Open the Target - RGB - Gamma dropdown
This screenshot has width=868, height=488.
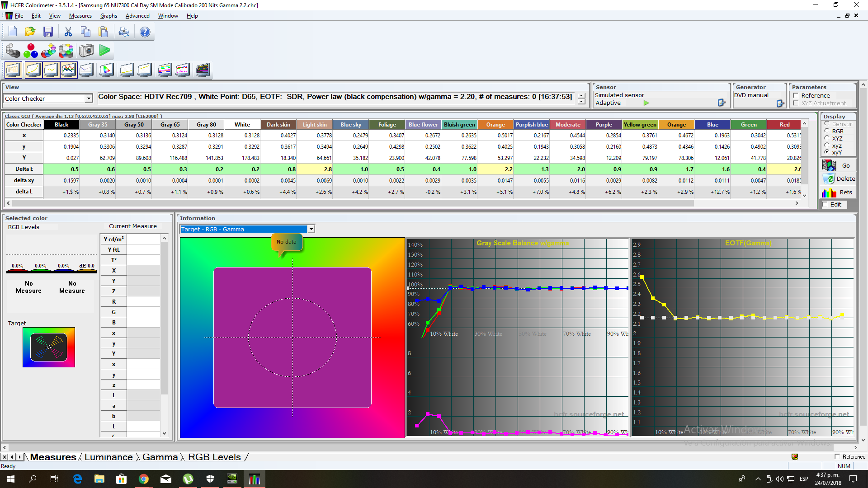coord(311,229)
